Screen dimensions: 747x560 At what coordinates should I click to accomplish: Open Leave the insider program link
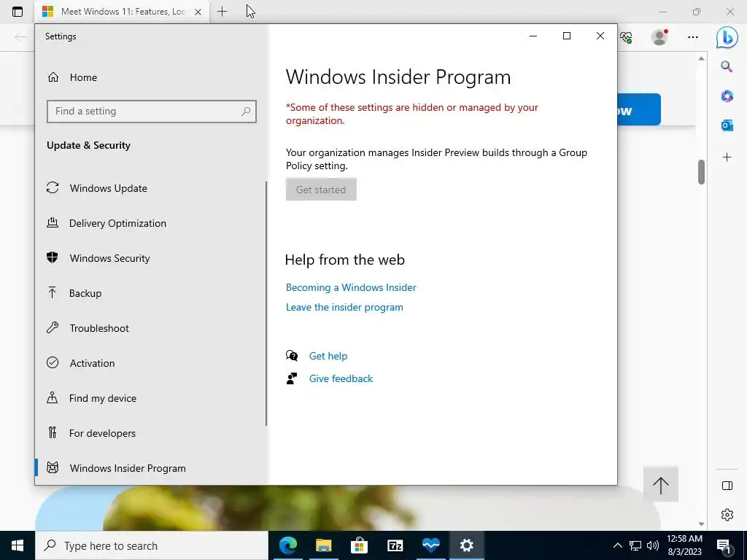pos(344,307)
